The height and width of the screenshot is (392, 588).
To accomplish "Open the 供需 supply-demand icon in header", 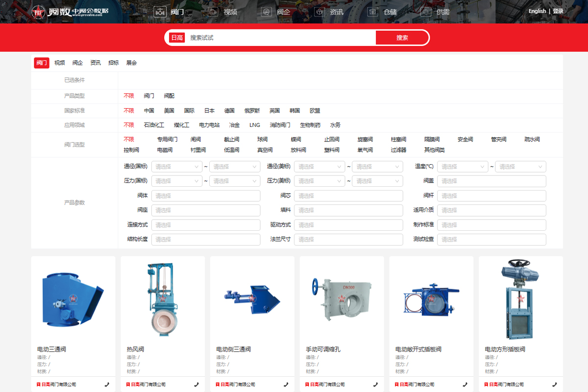I will point(426,12).
